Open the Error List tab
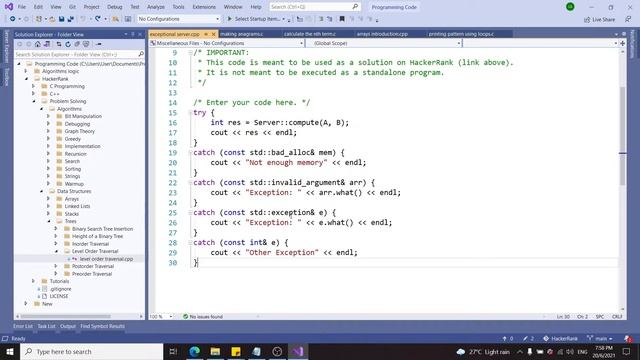640x360 pixels. 23,326
